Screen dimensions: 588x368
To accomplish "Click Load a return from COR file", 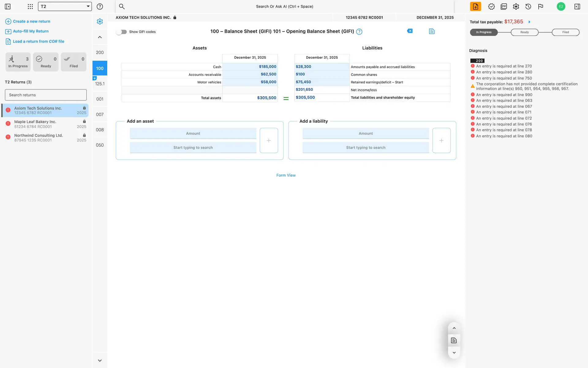I will [35, 41].
